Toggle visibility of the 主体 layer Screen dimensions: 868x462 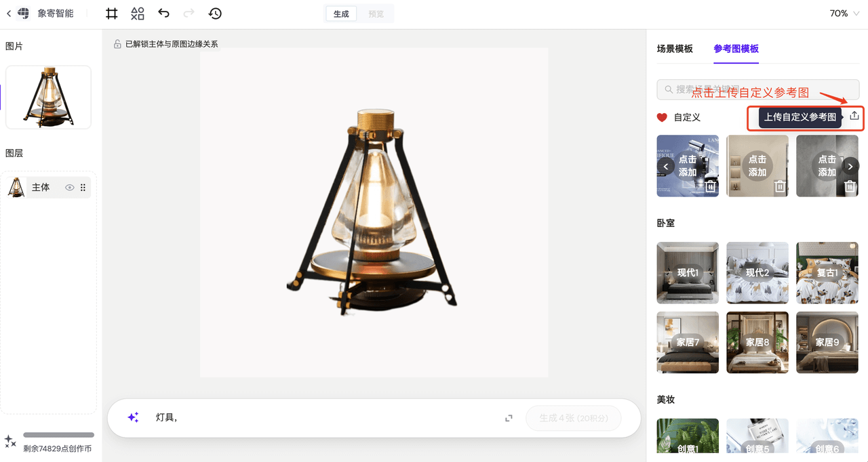tap(69, 188)
